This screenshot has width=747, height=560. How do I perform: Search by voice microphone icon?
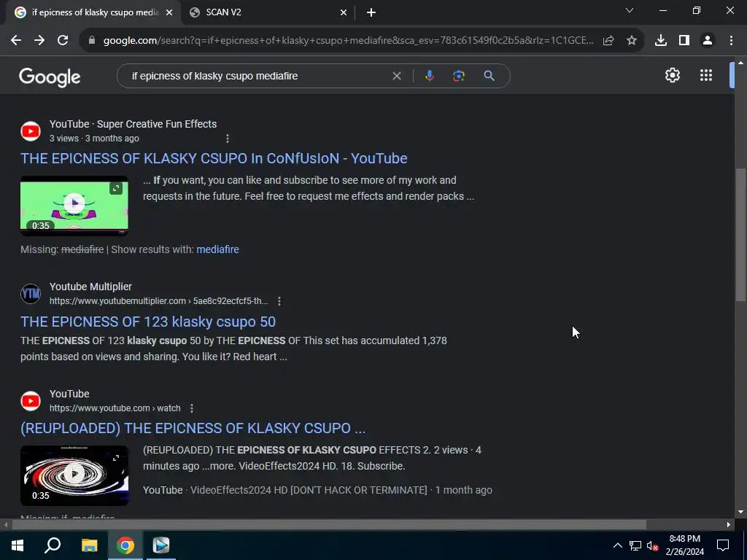[x=429, y=76]
